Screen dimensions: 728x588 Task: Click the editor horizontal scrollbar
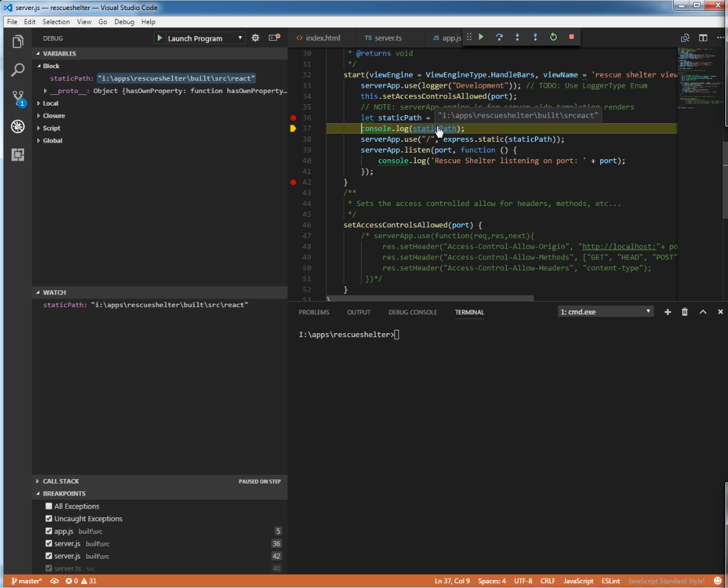(429, 298)
